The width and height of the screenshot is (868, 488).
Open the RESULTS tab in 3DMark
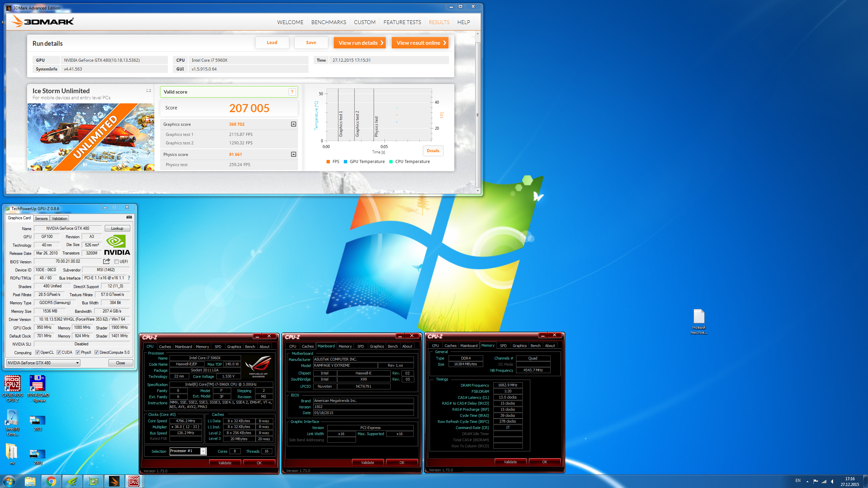click(439, 22)
